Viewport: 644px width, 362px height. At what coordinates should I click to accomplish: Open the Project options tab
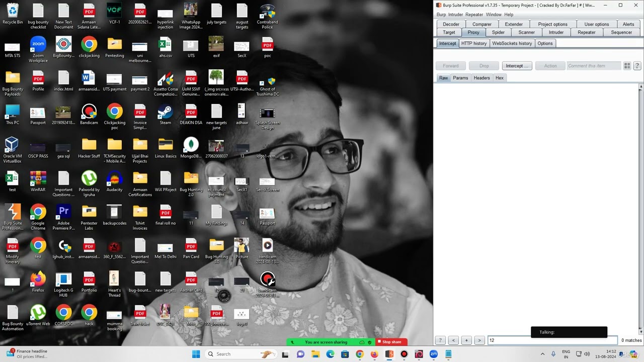[x=552, y=24]
